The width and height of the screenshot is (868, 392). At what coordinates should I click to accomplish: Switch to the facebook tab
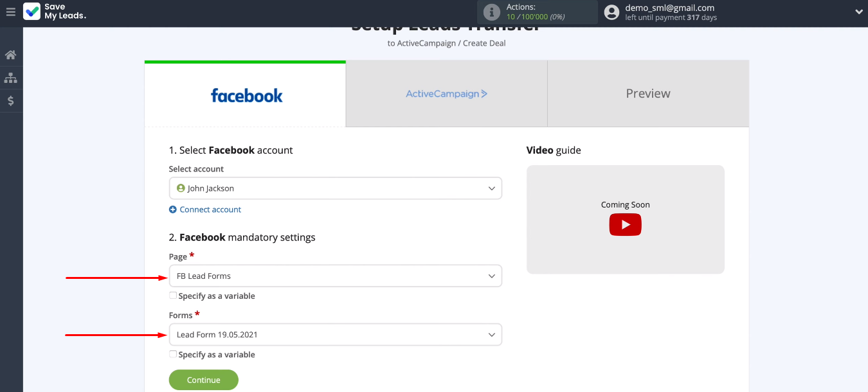click(245, 94)
